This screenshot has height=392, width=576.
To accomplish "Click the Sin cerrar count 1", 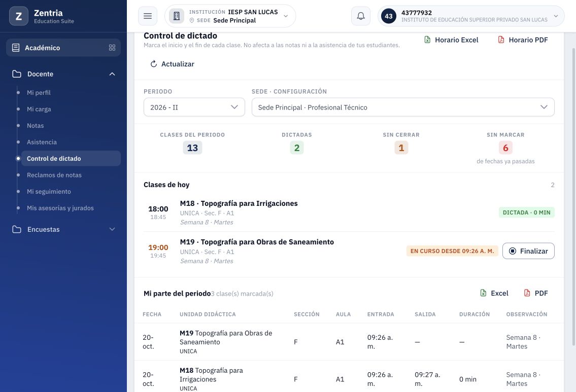I will click(x=401, y=148).
